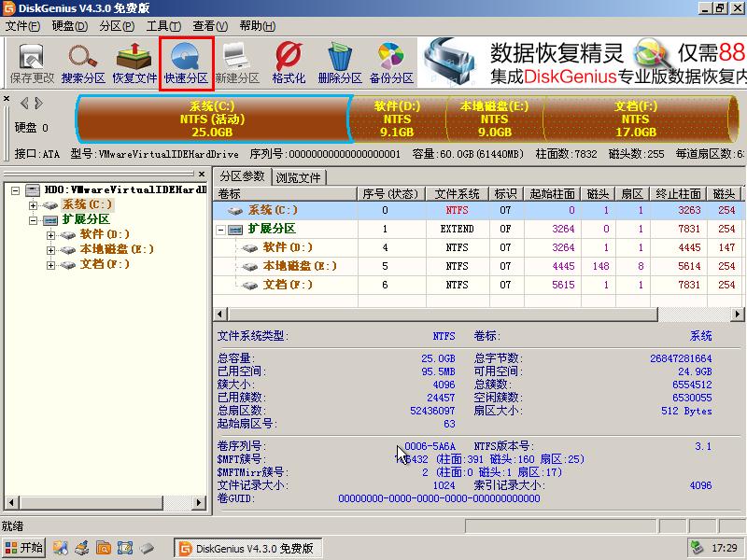
Task: Start Quick Partition (快速分区) from the toolbar
Action: tap(186, 63)
